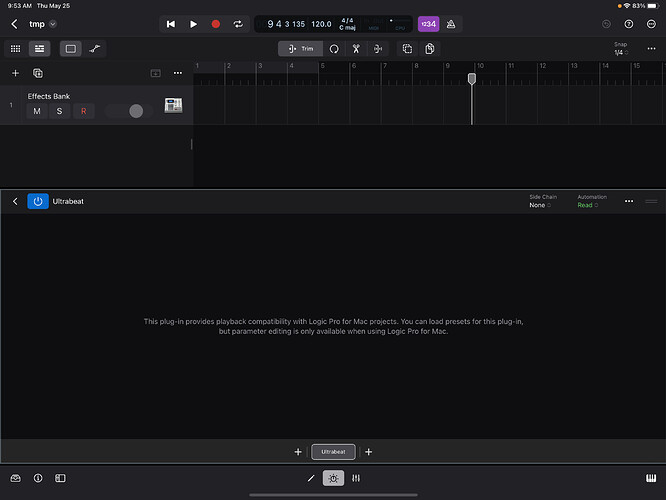
Task: Toggle the Ultrabeat power button
Action: (38, 201)
